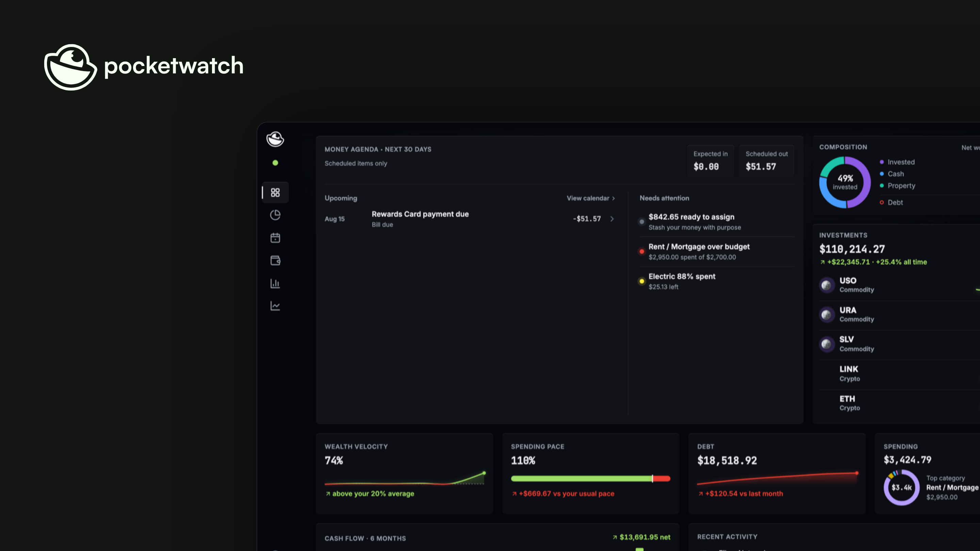Image resolution: width=980 pixels, height=551 pixels.
Task: Click the Expected in $0.00 card
Action: tap(710, 161)
